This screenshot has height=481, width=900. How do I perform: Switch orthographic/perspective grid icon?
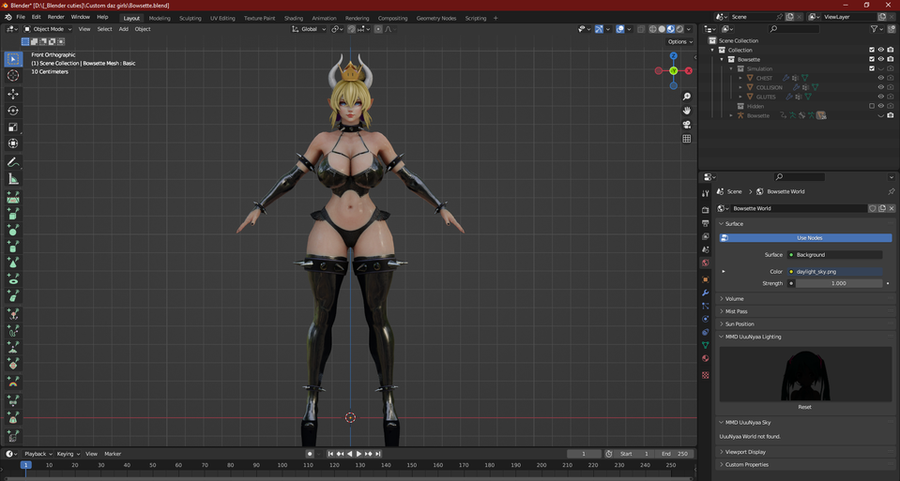(x=686, y=139)
